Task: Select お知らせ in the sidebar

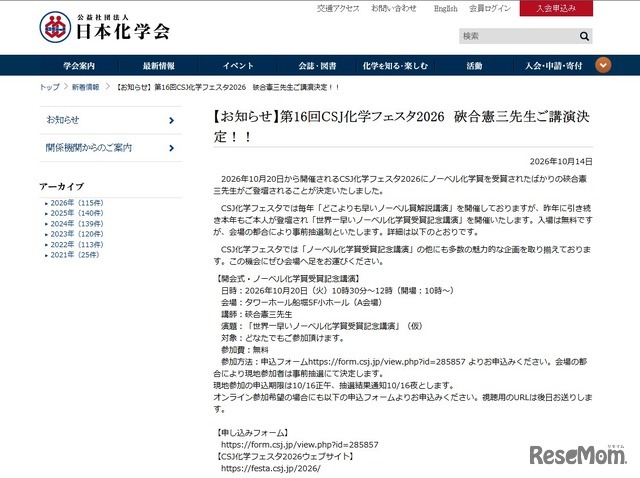Action: (63, 120)
